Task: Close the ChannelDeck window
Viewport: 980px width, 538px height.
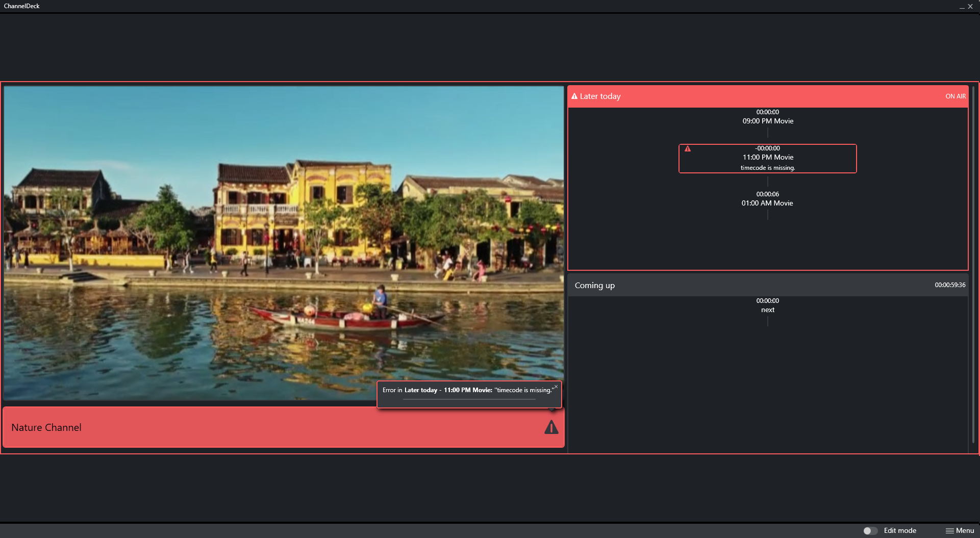Action: (x=971, y=7)
